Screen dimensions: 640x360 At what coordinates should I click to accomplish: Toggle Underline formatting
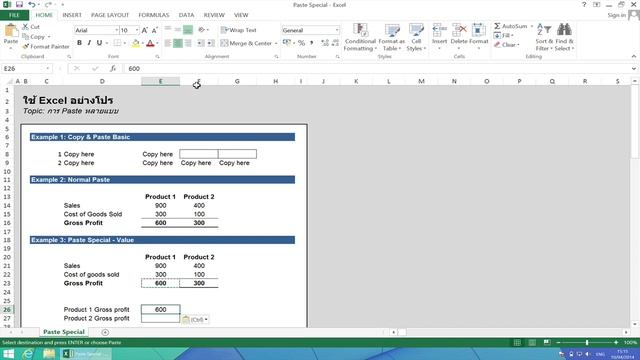(99, 43)
